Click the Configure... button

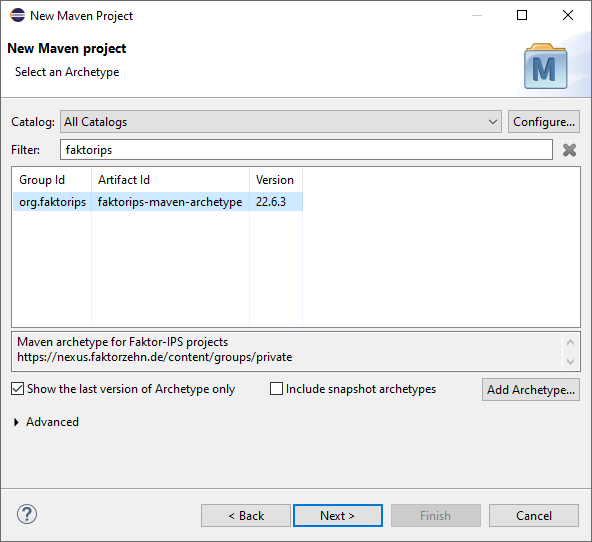point(544,122)
